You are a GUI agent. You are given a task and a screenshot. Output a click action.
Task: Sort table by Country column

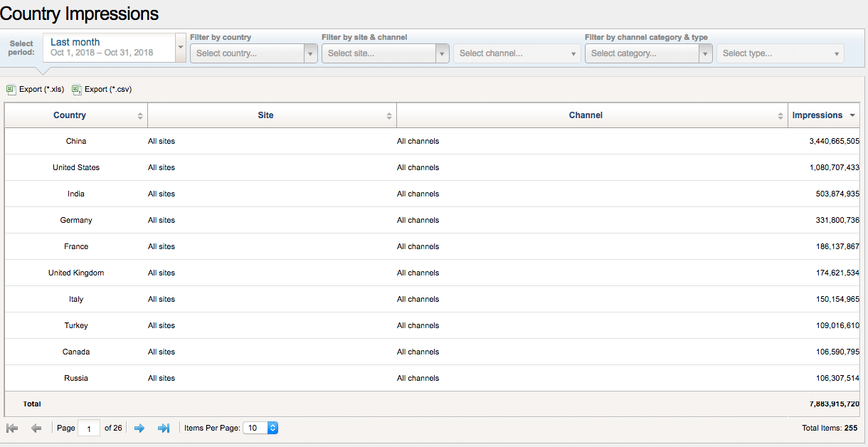pyautogui.click(x=70, y=115)
